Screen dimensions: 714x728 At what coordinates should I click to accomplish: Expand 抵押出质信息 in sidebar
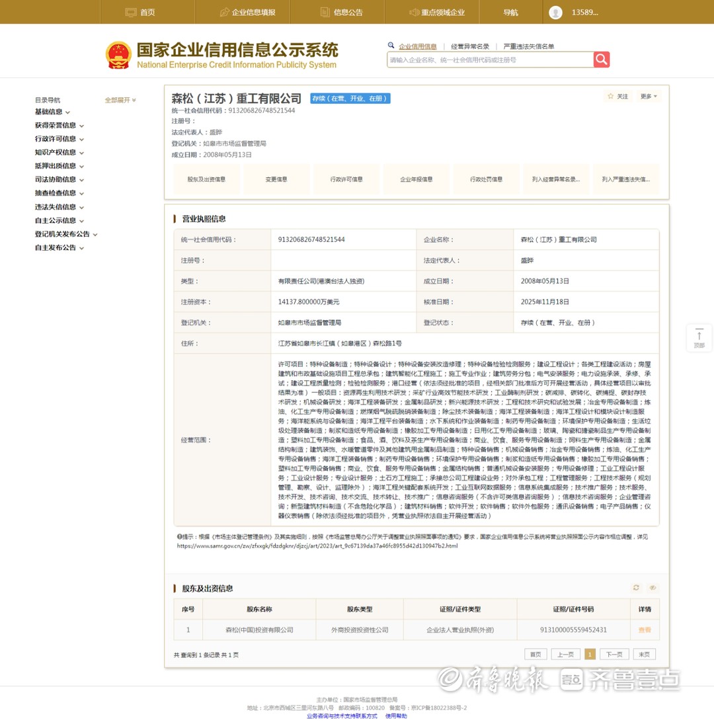[x=59, y=166]
